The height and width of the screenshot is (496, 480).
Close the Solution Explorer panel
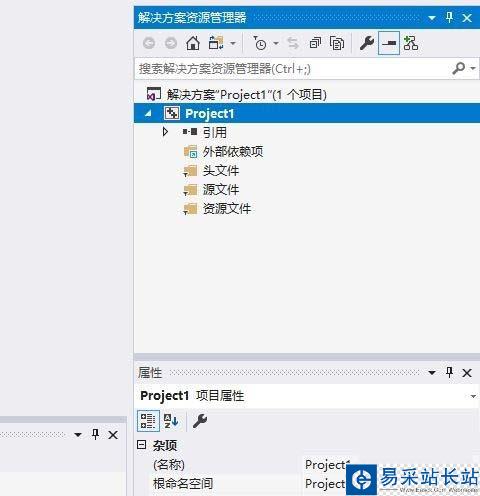pos(467,18)
